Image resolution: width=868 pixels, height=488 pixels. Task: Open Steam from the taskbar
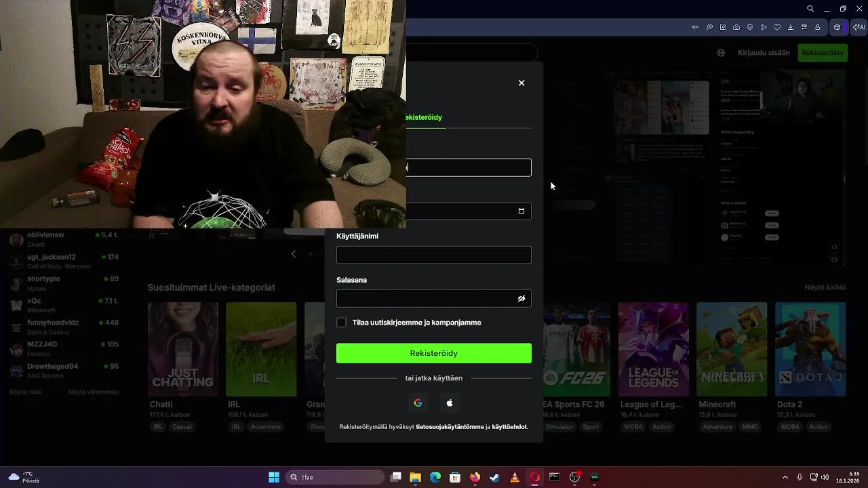[x=494, y=477]
